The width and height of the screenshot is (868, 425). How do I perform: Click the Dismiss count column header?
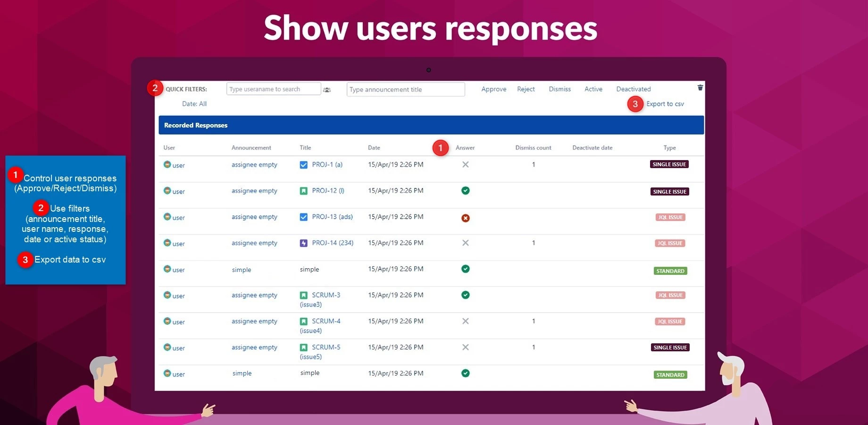pyautogui.click(x=533, y=148)
